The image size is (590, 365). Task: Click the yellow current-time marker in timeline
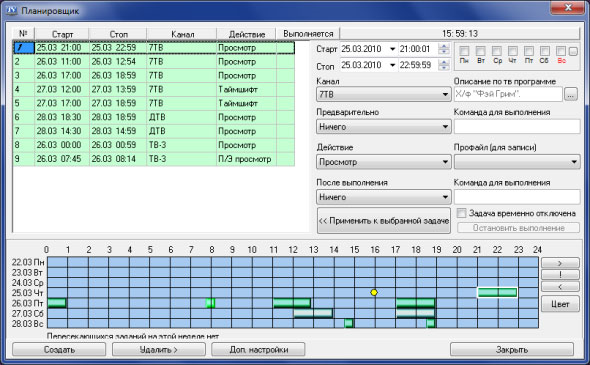click(x=374, y=292)
